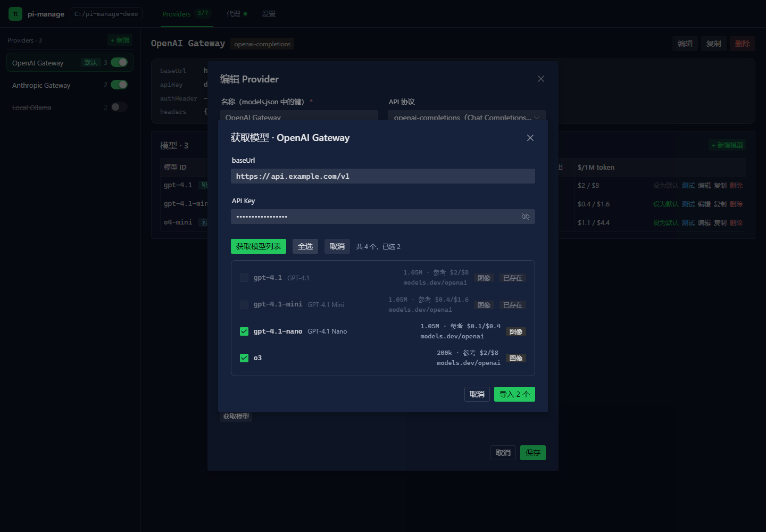Viewport: 766px width, 532px height.
Task: Uncheck the gpt-4.1-nano model checkbox
Action: point(244,331)
